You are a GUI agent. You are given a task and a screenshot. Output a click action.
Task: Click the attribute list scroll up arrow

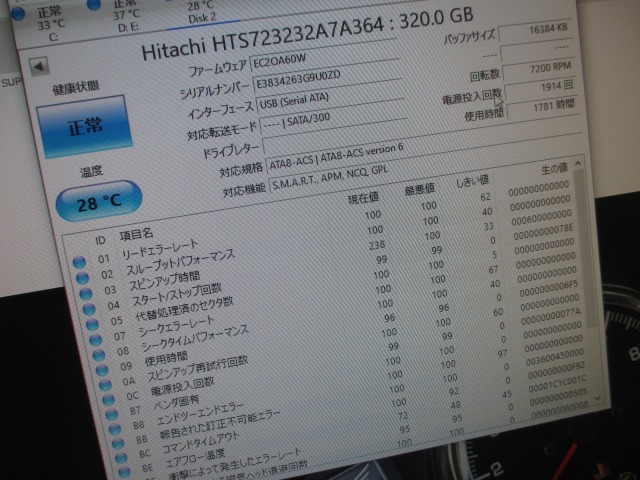pos(578,164)
